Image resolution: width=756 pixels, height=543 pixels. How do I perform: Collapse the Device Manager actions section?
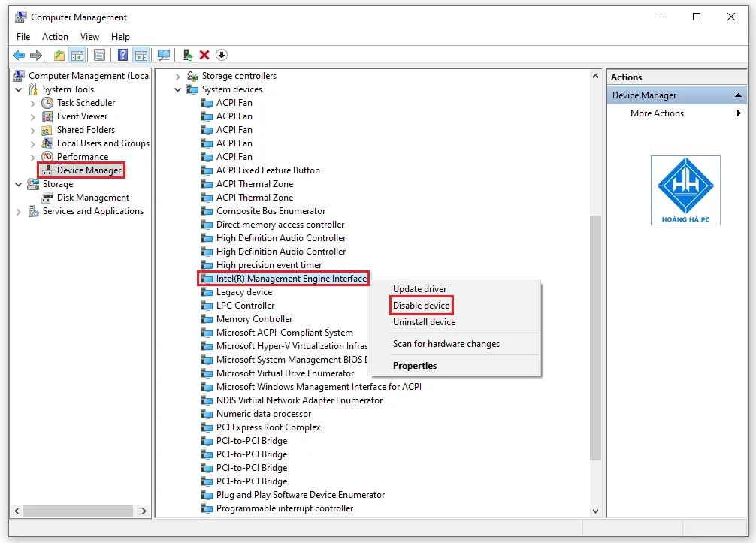pos(739,95)
